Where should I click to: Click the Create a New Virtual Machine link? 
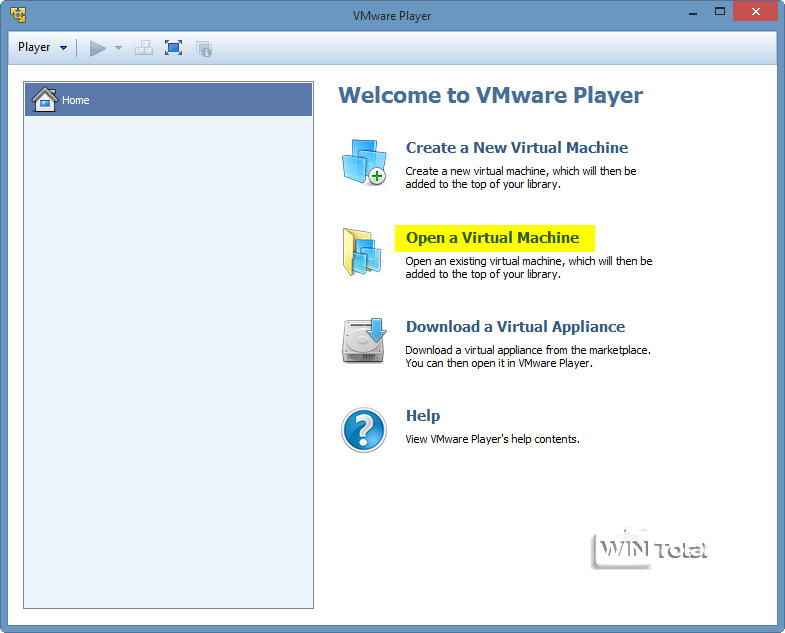click(x=517, y=148)
